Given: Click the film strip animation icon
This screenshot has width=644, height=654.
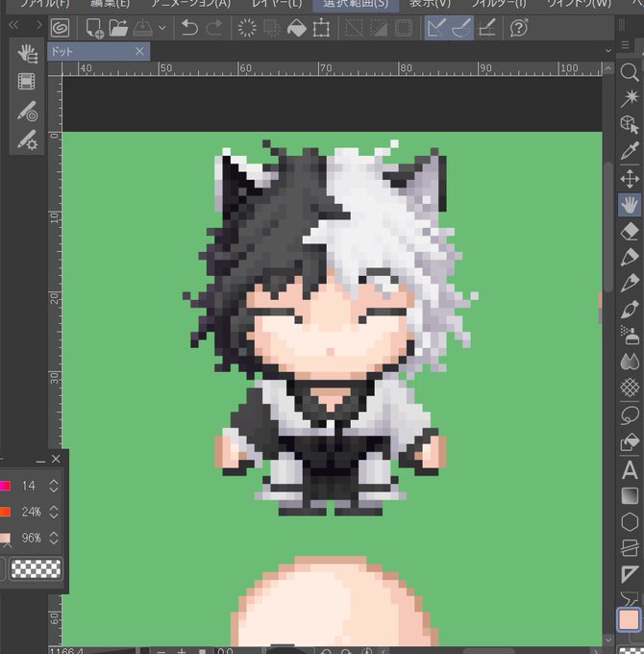Looking at the screenshot, I should (x=27, y=82).
